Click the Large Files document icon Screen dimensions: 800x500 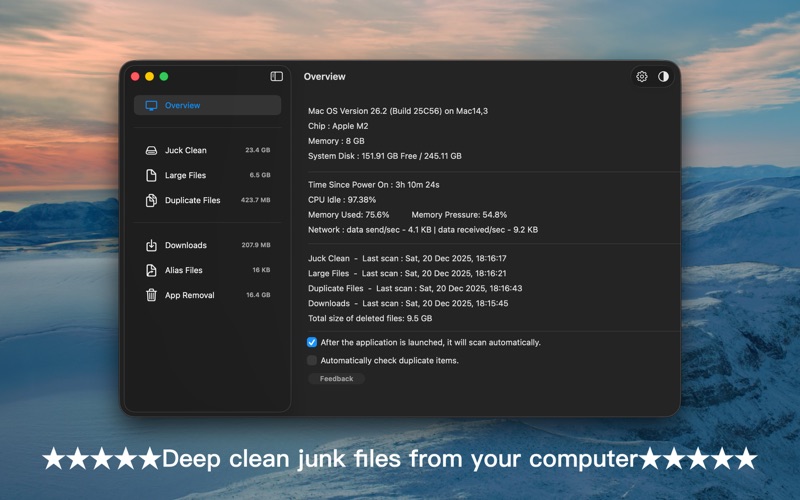coord(152,176)
